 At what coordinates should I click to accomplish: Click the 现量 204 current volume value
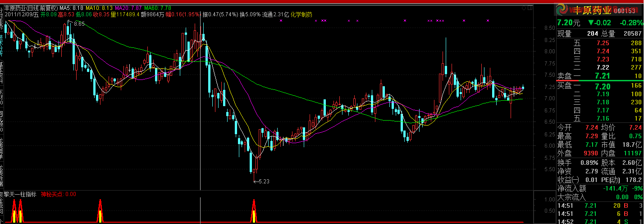tap(592, 34)
